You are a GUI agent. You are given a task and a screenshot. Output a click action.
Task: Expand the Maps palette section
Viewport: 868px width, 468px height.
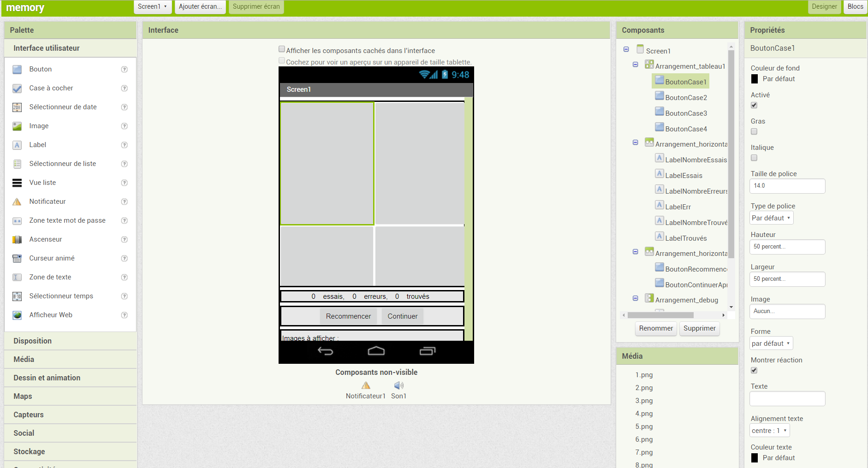click(x=71, y=396)
